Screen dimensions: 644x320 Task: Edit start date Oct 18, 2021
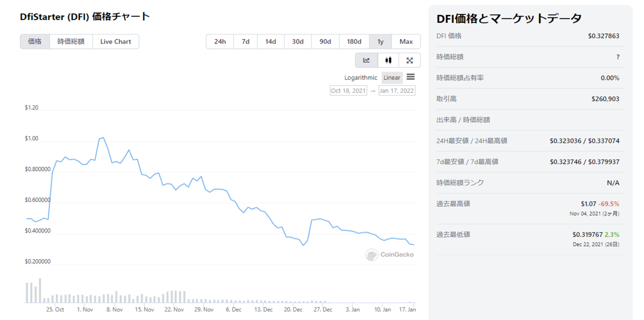pos(348,90)
